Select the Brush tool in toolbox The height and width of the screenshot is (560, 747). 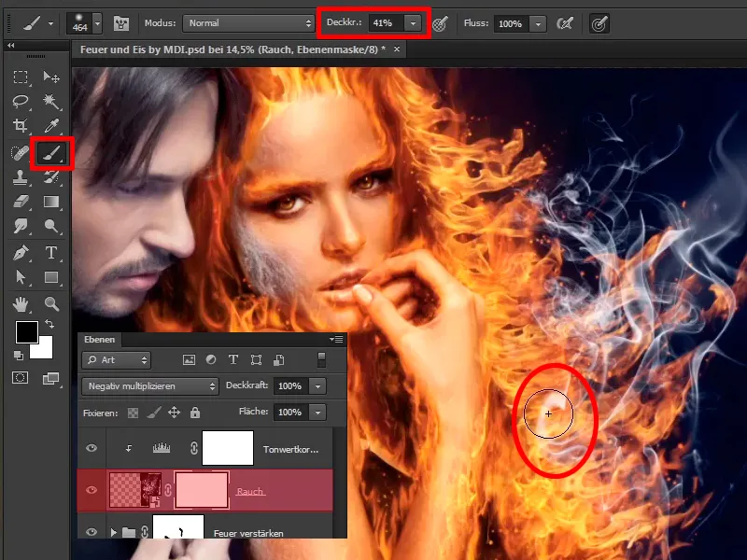(x=51, y=153)
